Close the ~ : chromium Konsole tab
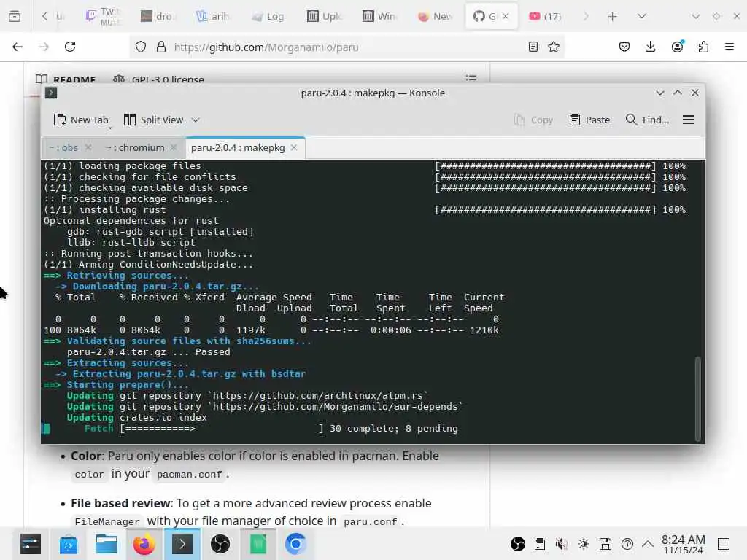This screenshot has height=560, width=747. coord(174,147)
